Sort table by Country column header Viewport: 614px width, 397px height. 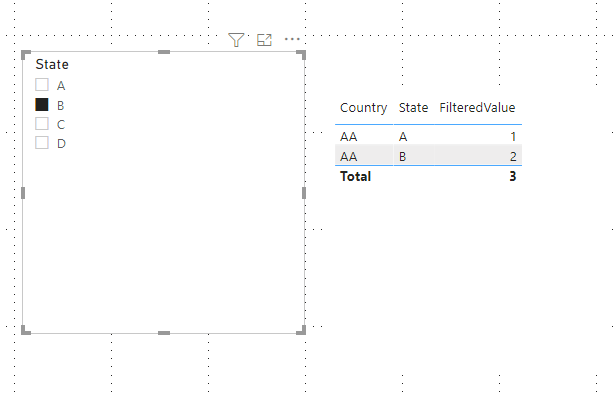(x=363, y=108)
